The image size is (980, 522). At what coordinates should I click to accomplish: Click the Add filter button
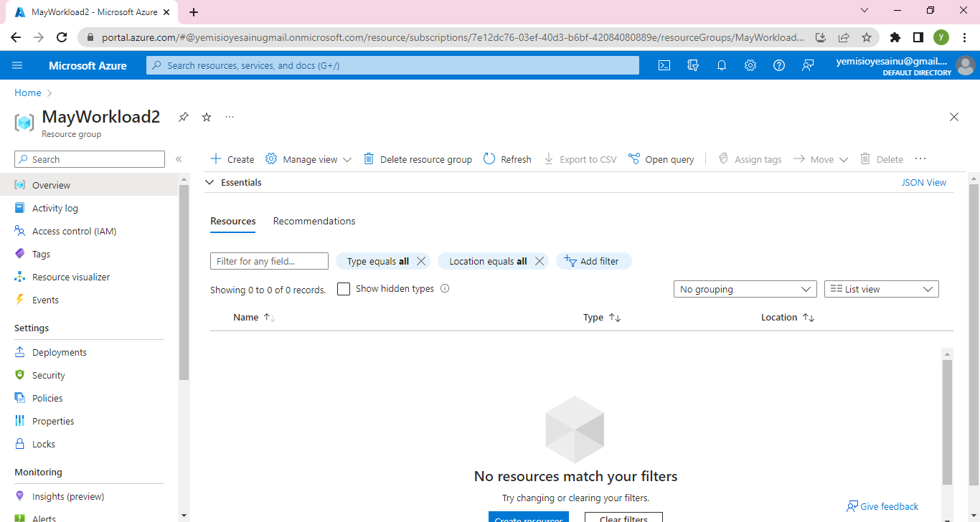(x=593, y=261)
